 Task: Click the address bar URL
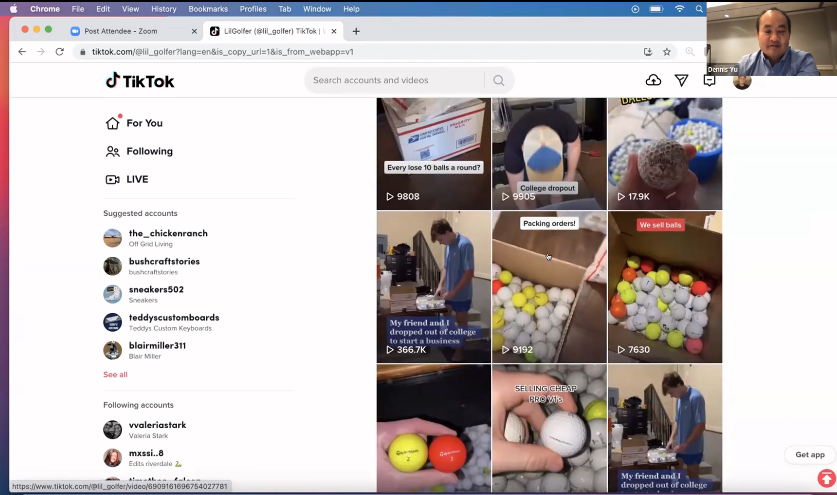pos(223,52)
